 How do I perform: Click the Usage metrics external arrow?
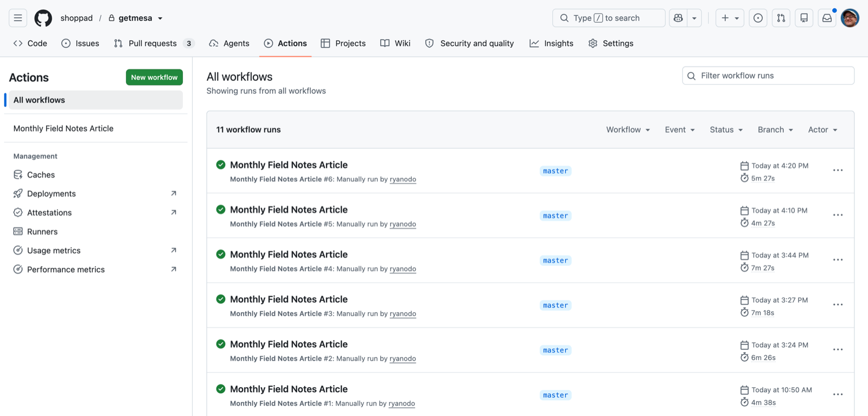tap(174, 250)
